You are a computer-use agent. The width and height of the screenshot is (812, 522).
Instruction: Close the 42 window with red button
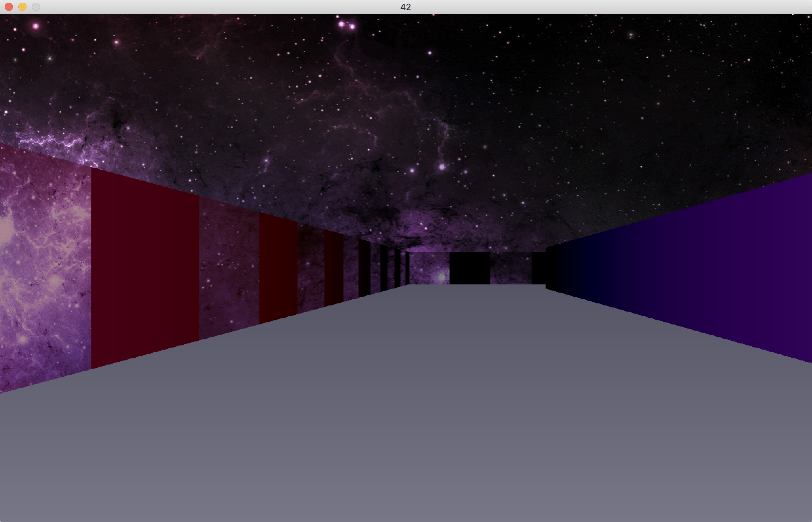coord(9,7)
